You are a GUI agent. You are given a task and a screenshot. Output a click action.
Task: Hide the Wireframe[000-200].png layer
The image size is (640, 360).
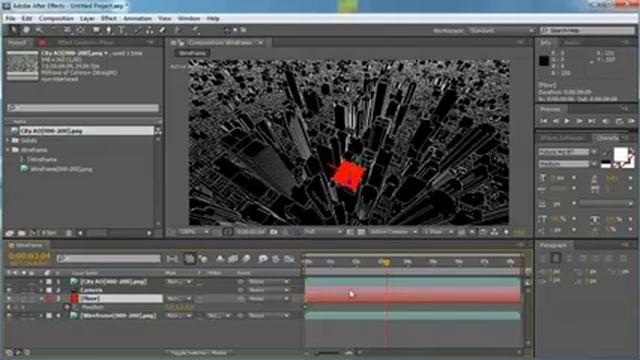point(9,316)
